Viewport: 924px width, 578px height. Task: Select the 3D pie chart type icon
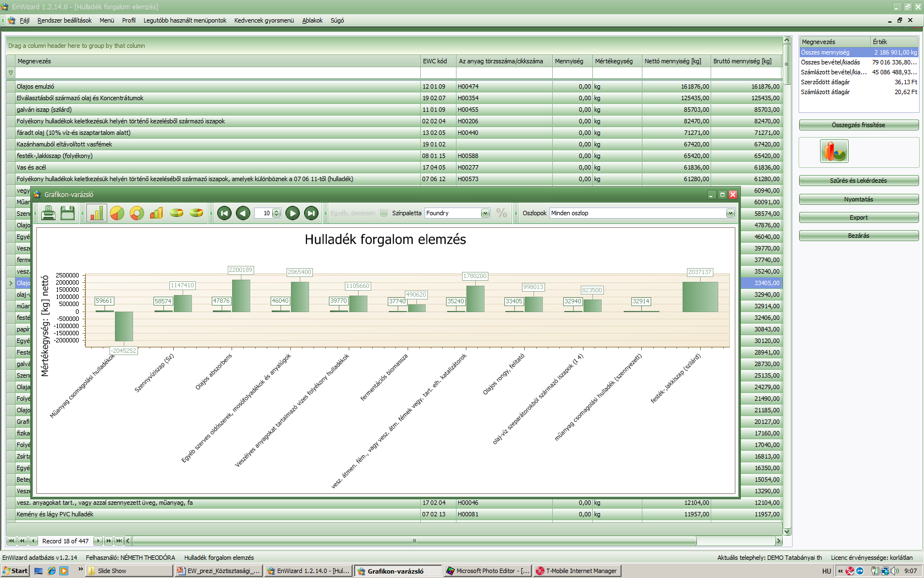click(x=177, y=213)
